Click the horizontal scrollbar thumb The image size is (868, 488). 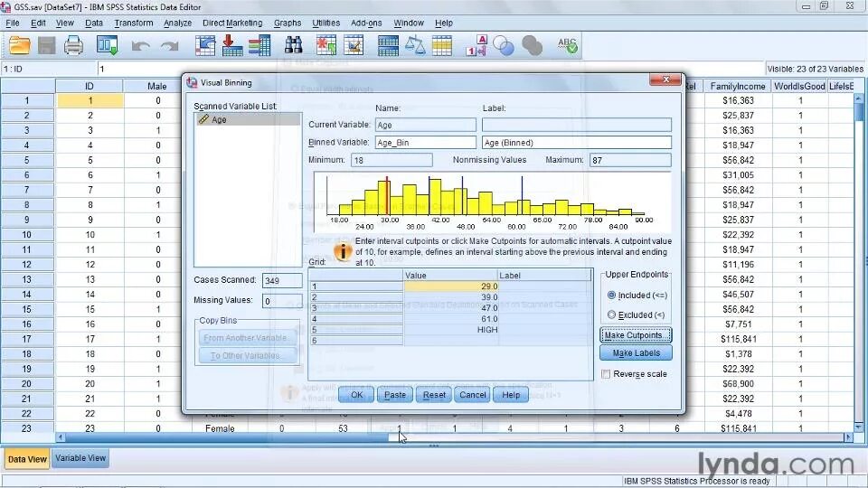click(x=227, y=437)
